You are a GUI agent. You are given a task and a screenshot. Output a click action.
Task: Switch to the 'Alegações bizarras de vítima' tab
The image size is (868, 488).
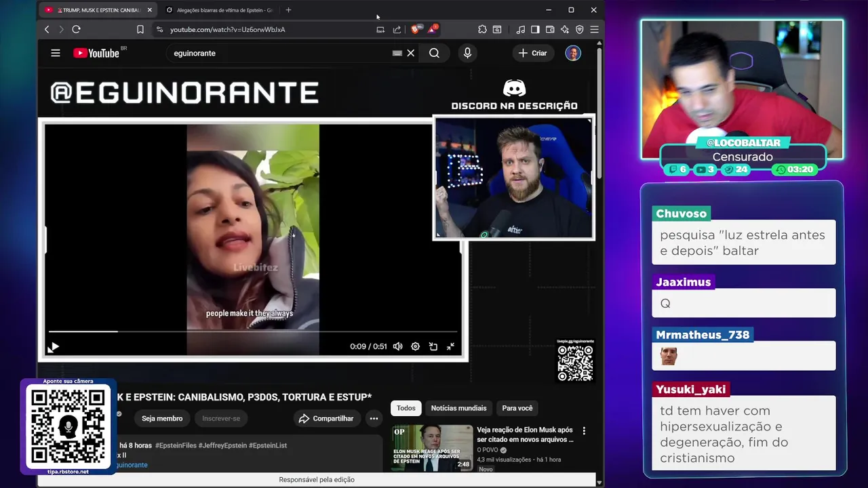point(218,10)
